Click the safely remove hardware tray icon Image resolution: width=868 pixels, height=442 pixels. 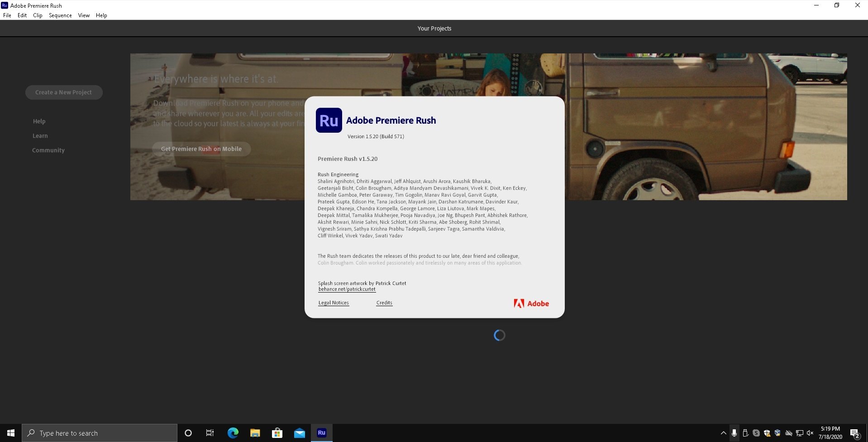(745, 433)
